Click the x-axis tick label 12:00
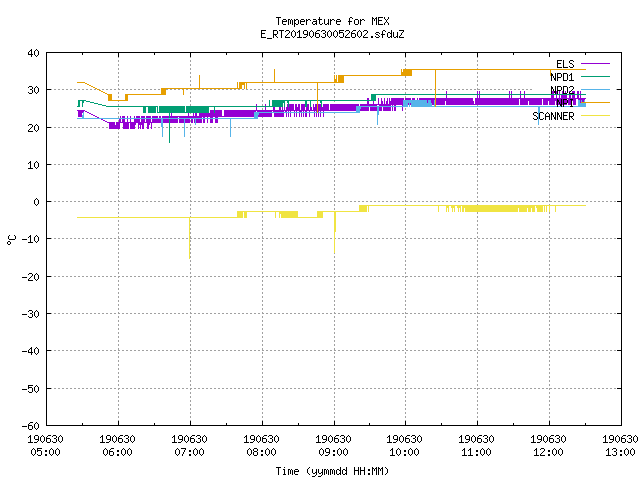Viewport: 640px width, 480px height. point(548,452)
